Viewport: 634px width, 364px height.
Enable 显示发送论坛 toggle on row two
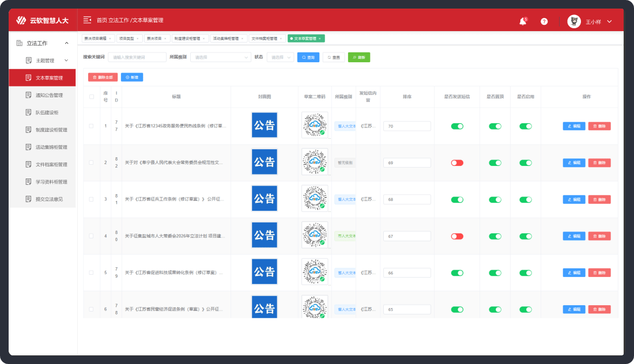click(x=457, y=162)
